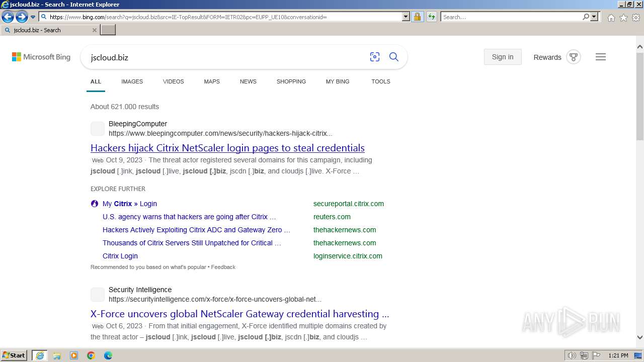Click the IE search magnifier icon
This screenshot has height=362, width=644.
coord(586,17)
